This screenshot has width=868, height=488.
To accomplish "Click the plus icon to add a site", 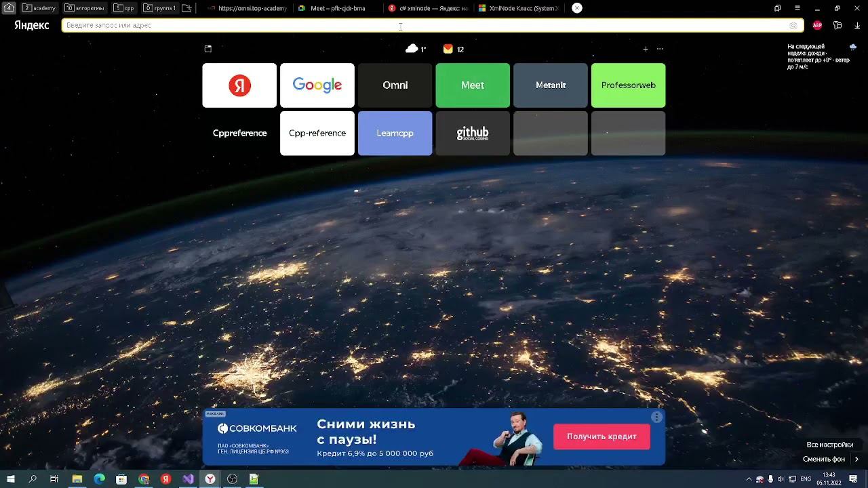I will (x=646, y=49).
